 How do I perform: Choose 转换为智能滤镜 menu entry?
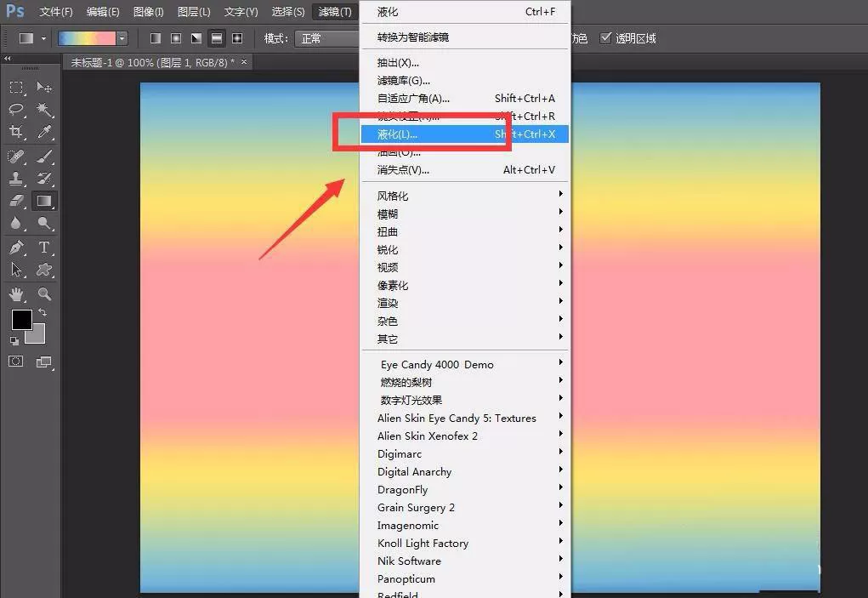(465, 37)
